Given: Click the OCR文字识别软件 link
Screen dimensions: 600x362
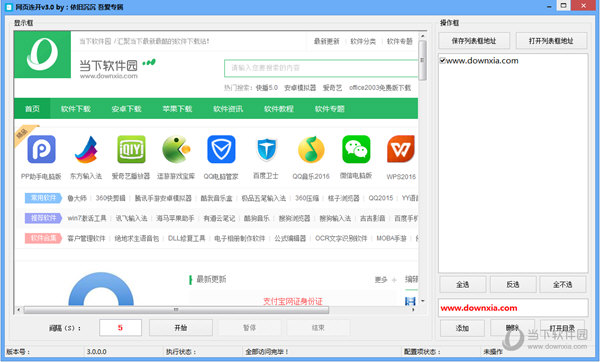Looking at the screenshot, I should pyautogui.click(x=341, y=238).
